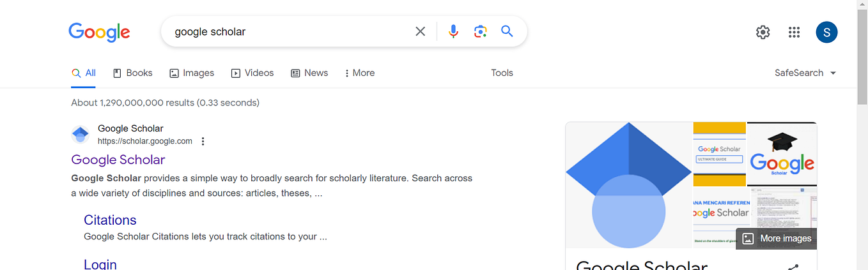Switch to the News tab
Viewport: 868px width, 270px height.
(x=309, y=73)
